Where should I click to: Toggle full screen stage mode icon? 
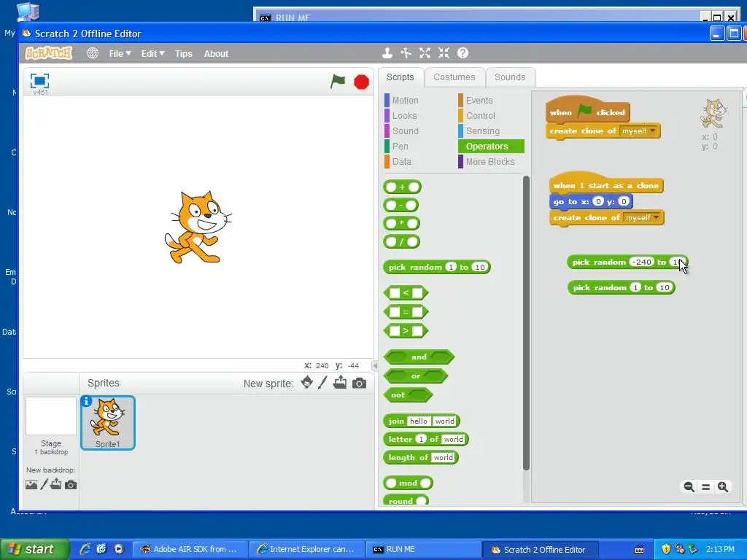coord(39,81)
